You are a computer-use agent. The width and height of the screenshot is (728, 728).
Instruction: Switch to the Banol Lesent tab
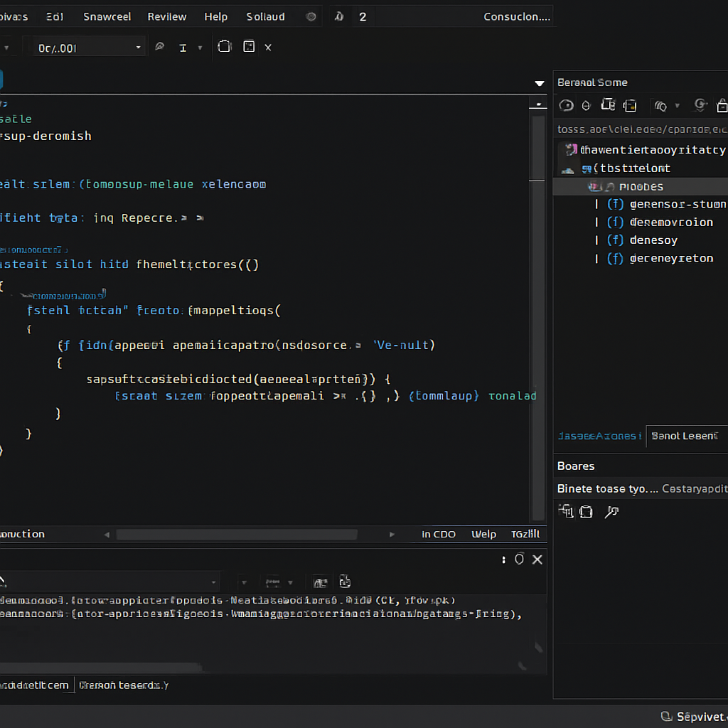[685, 436]
